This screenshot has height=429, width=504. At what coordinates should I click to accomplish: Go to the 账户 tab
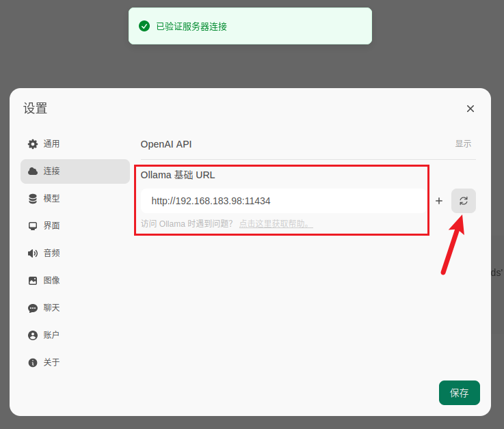click(75, 335)
